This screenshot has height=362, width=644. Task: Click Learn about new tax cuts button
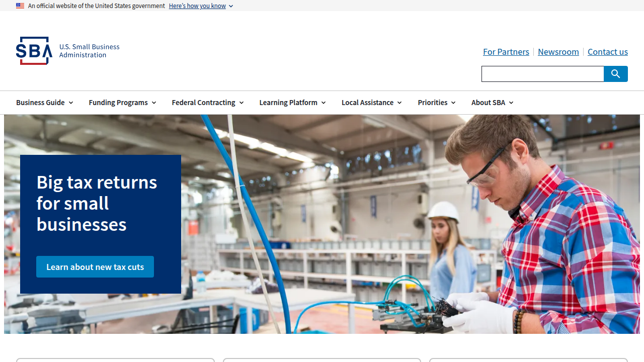pos(95,266)
